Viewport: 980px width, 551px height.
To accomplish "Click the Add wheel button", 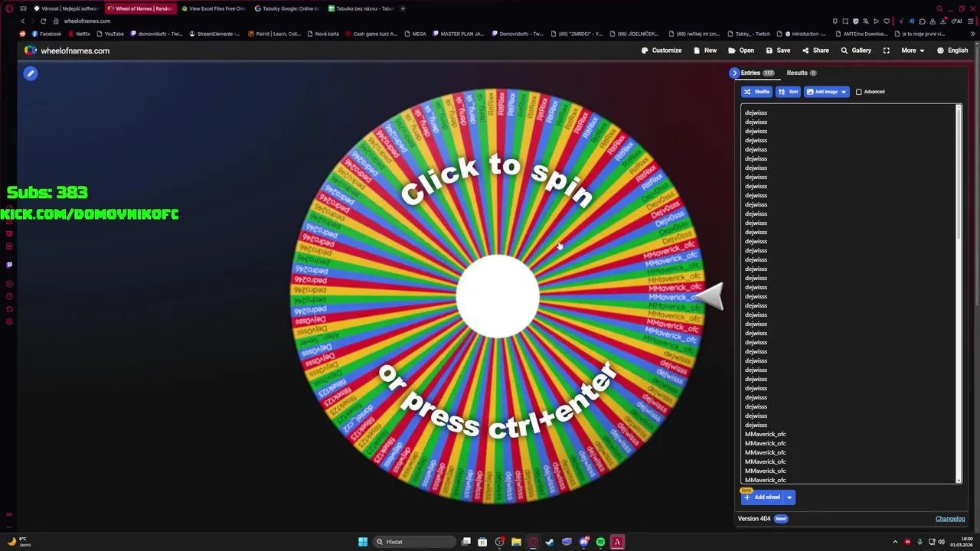I will coord(763,497).
